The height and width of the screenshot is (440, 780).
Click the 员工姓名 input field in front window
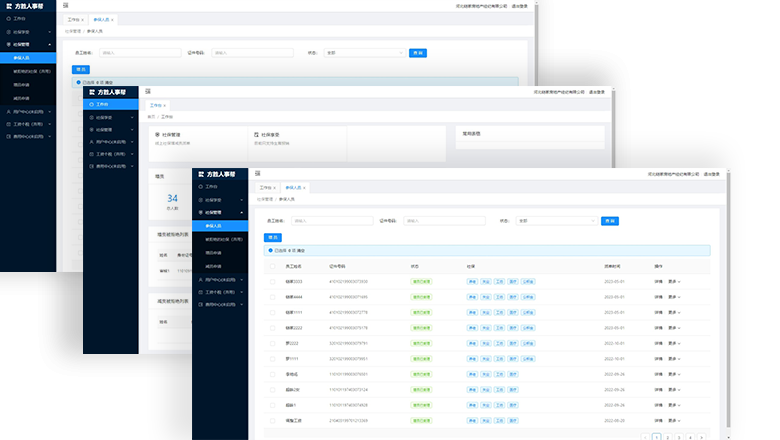(x=332, y=221)
